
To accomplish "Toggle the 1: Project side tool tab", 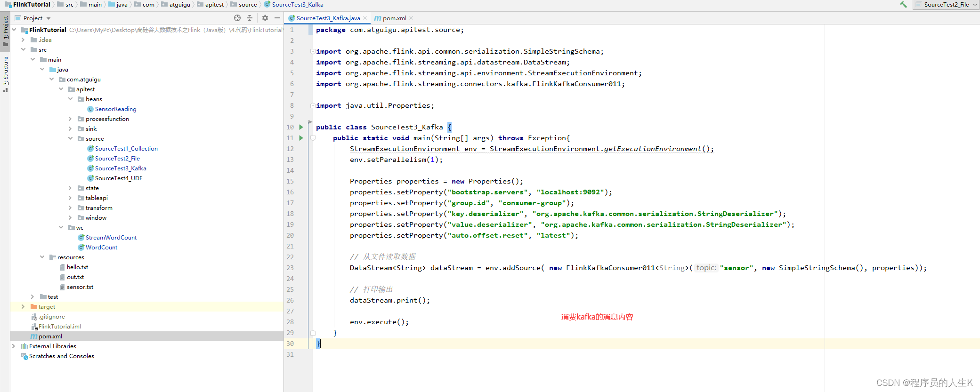I will (x=5, y=32).
